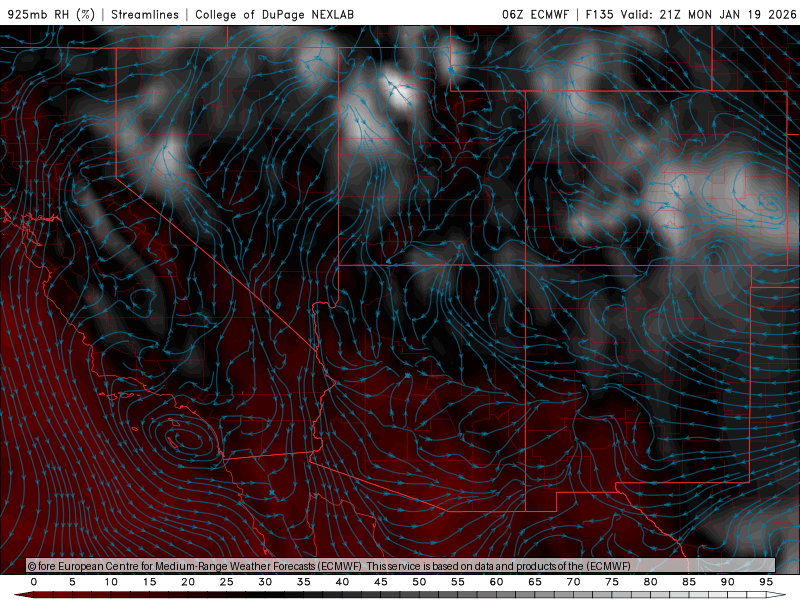
Task: Click the 60 label on the RH scale
Action: pyautogui.click(x=496, y=582)
